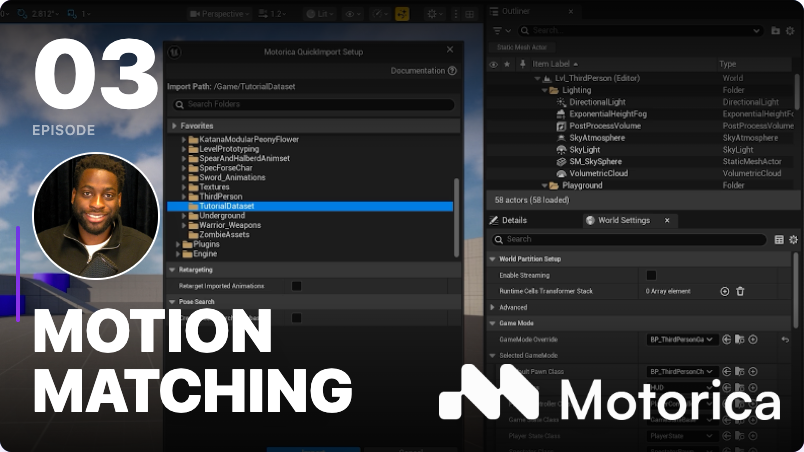Click the scale snap icon
The image size is (804, 452).
tap(72, 14)
